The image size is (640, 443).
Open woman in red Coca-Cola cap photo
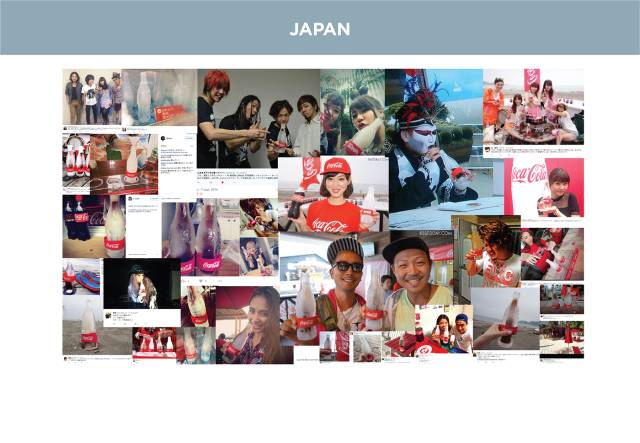point(333,194)
